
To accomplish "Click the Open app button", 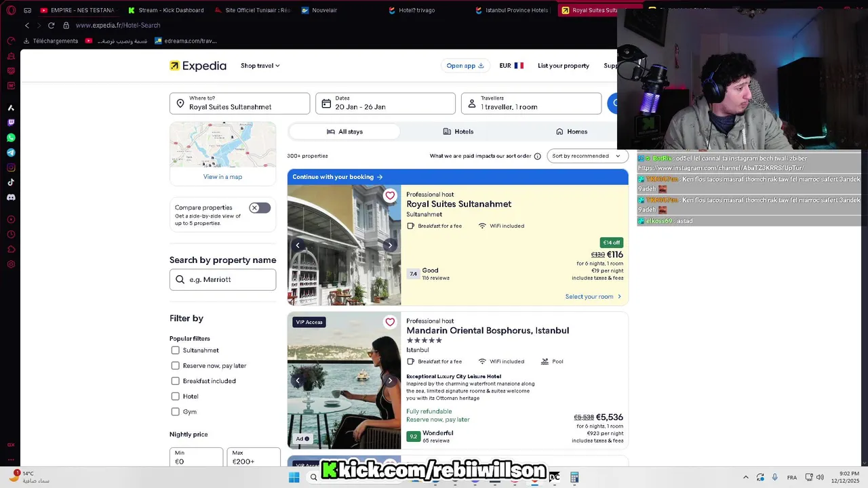I will [465, 66].
